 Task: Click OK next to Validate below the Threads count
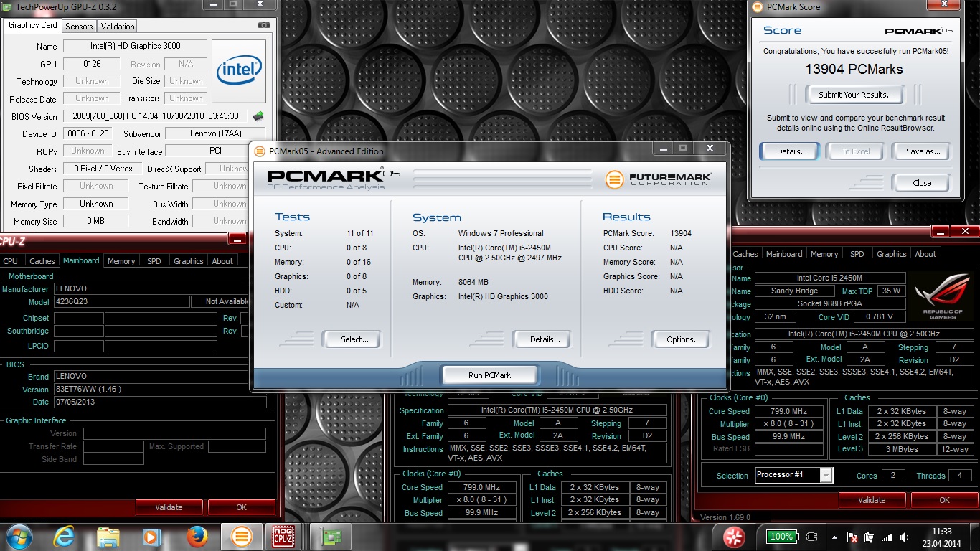[944, 500]
